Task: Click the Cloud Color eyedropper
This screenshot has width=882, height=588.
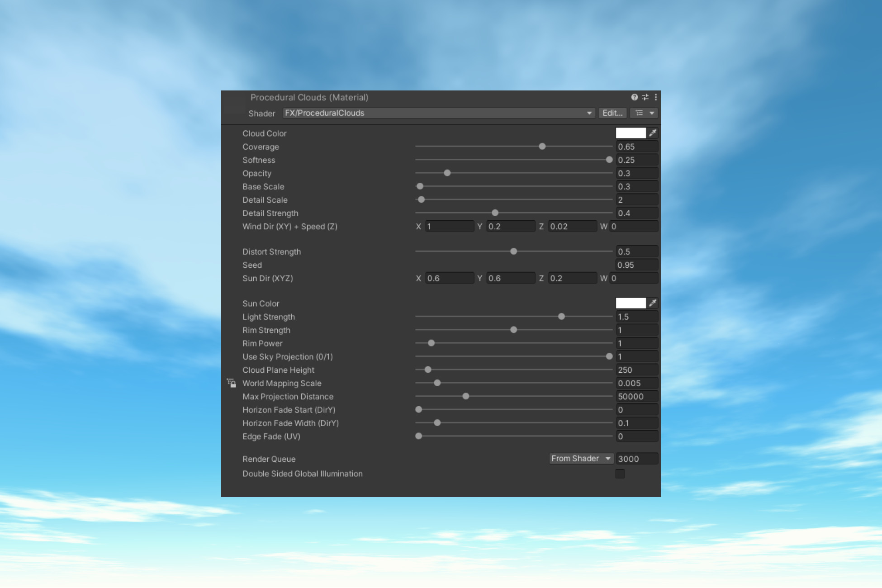Action: [x=653, y=133]
